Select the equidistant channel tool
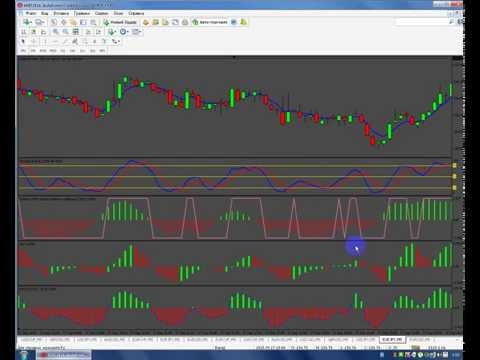Screen dimensions: 480x360 (75, 41)
